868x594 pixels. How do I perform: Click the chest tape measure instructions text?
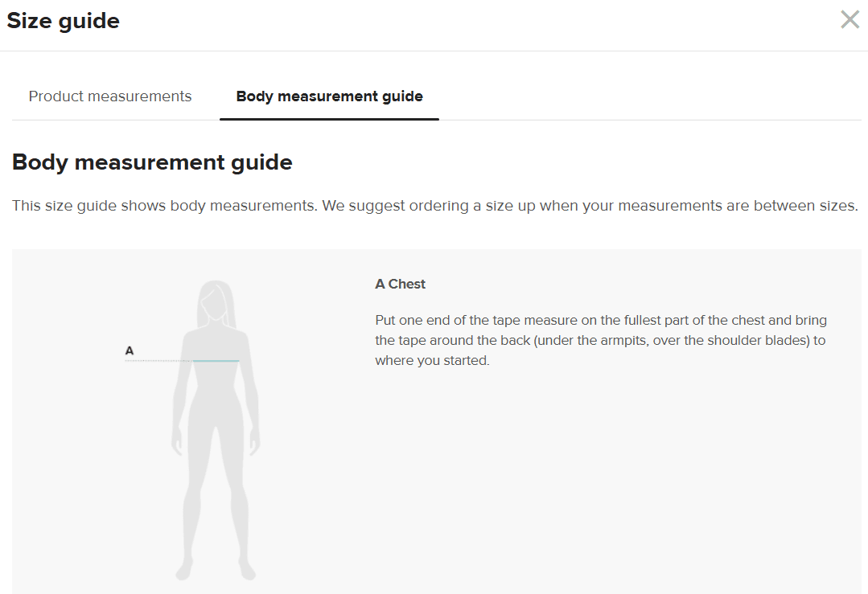tap(600, 340)
